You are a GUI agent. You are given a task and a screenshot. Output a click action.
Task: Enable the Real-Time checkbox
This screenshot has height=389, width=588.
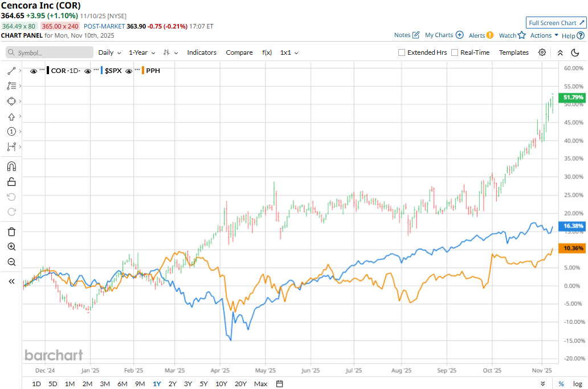click(455, 52)
